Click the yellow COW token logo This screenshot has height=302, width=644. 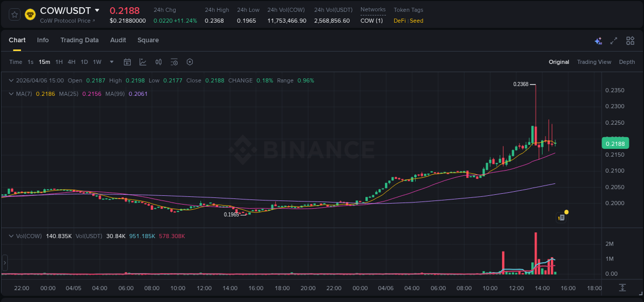tap(30, 15)
